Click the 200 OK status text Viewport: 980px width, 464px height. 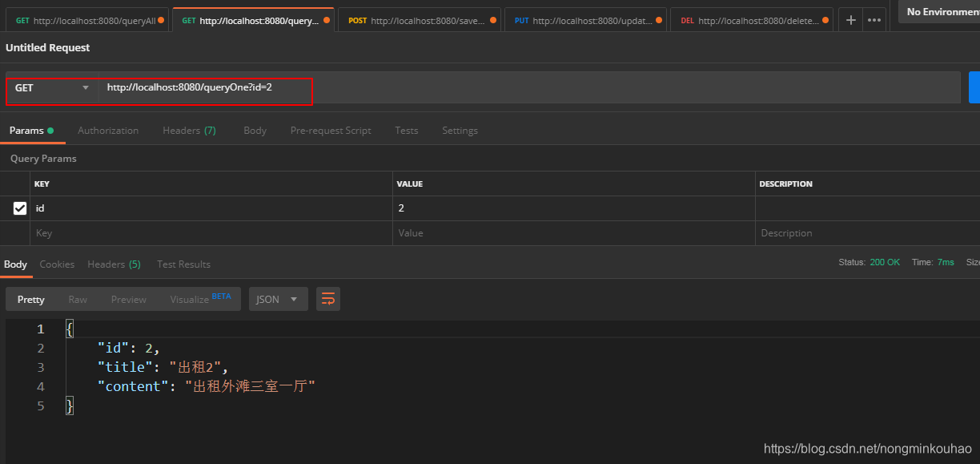click(x=885, y=262)
